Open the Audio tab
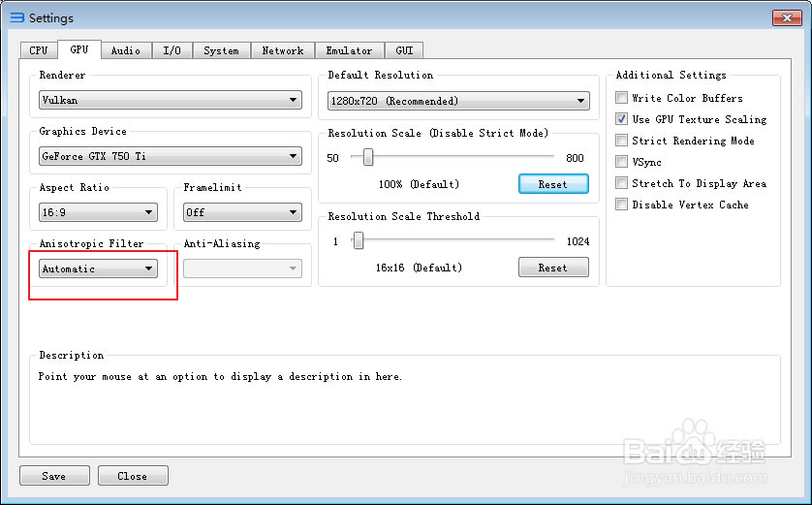812x505 pixels. (126, 50)
